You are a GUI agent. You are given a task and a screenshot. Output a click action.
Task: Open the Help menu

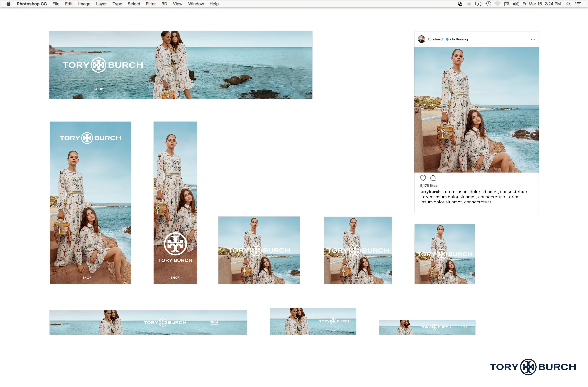point(214,4)
